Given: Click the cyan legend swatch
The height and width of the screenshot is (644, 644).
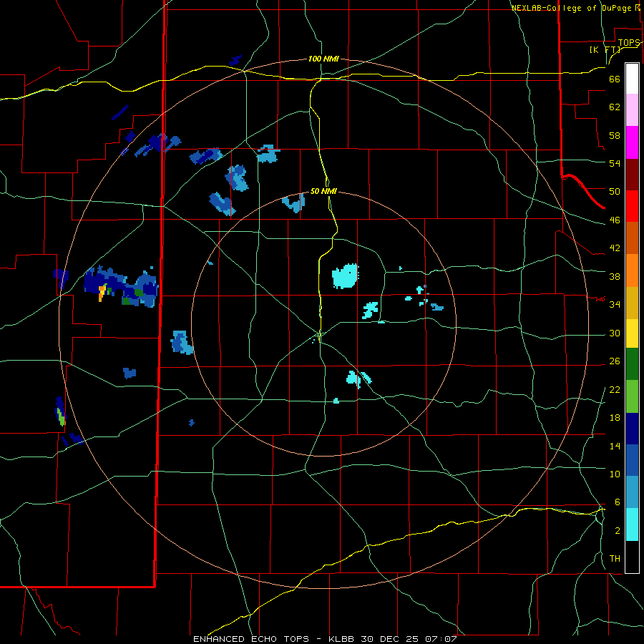Looking at the screenshot, I should [632, 525].
